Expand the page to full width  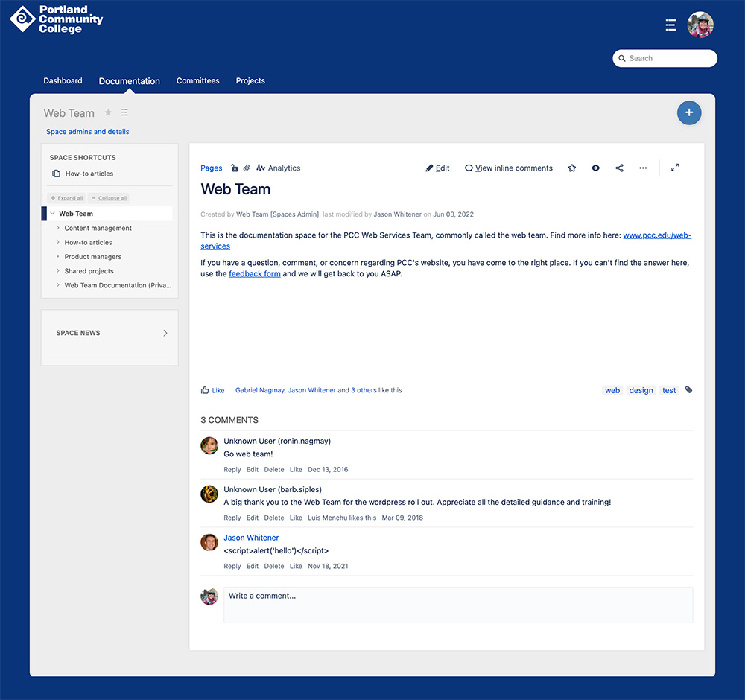pos(675,168)
